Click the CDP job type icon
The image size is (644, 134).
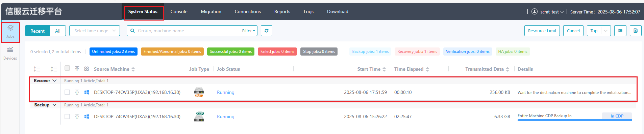coord(199,116)
